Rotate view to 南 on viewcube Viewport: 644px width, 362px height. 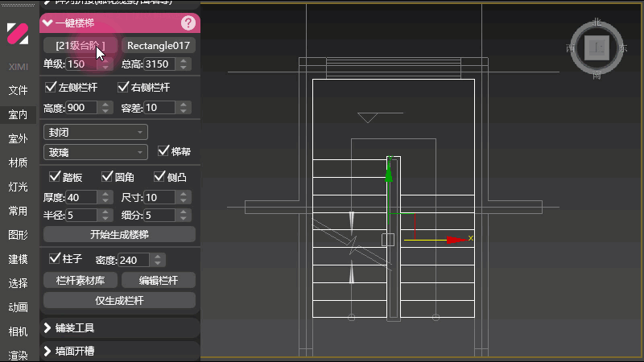(597, 75)
